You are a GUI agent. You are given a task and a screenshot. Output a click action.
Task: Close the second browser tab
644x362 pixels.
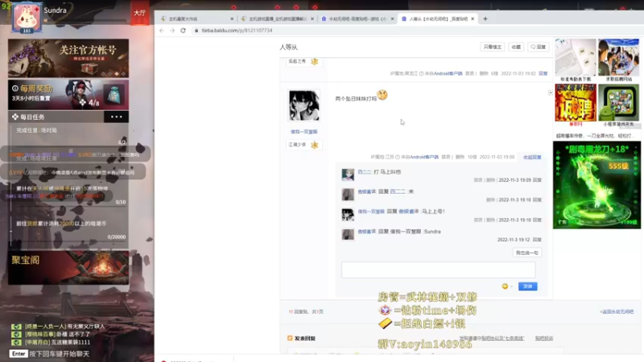tap(312, 19)
